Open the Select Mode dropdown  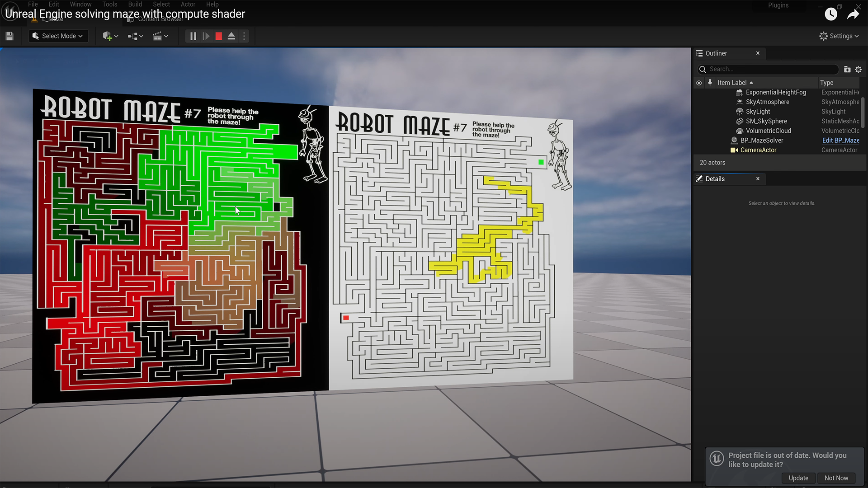pos(58,36)
